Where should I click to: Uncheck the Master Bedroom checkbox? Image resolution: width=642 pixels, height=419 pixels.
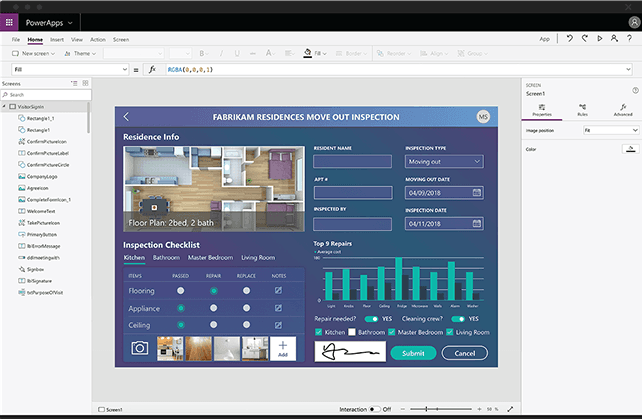pyautogui.click(x=391, y=332)
